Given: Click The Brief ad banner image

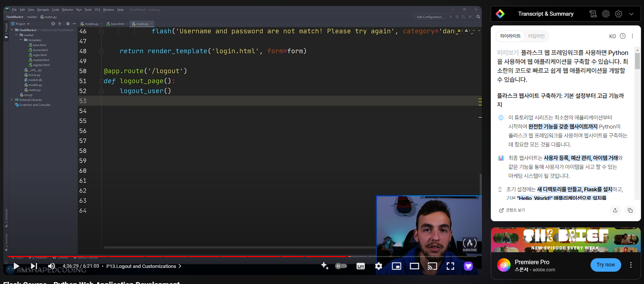Looking at the screenshot, I should (566, 240).
